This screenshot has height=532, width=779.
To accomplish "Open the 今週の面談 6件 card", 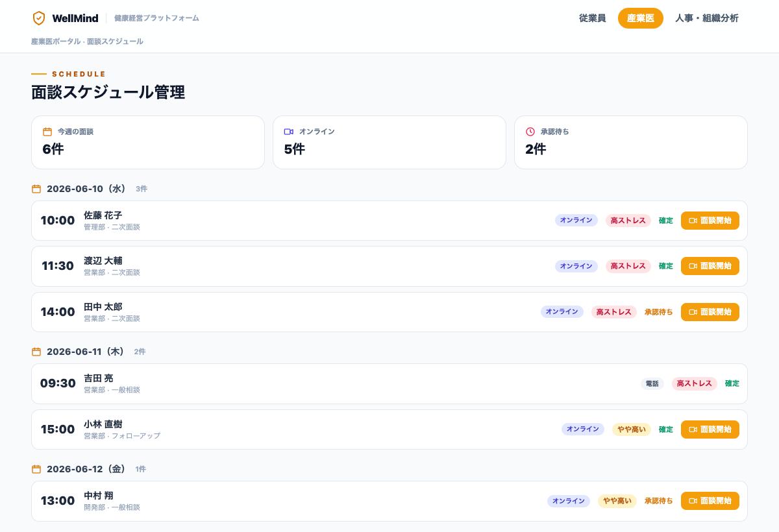I will tap(148, 142).
